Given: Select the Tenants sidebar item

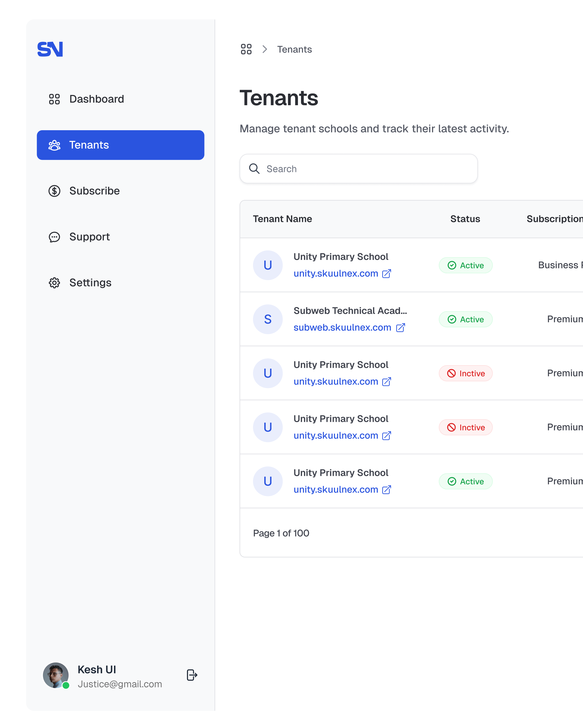Looking at the screenshot, I should pos(120,145).
